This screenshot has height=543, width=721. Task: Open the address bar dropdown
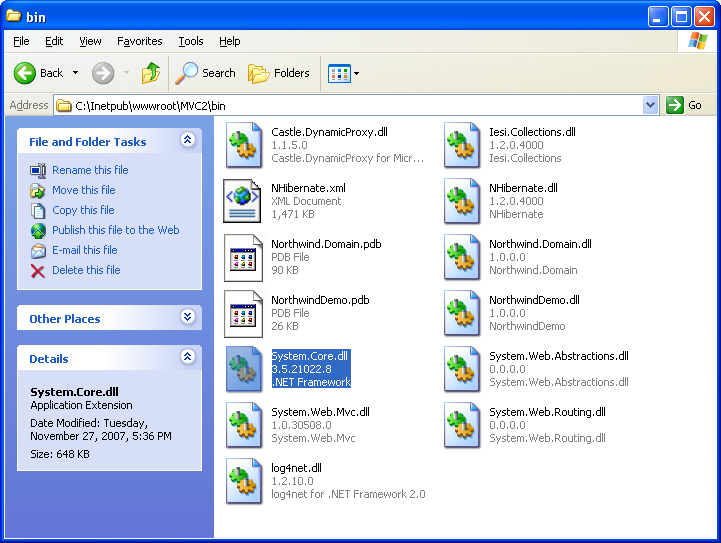coord(650,105)
